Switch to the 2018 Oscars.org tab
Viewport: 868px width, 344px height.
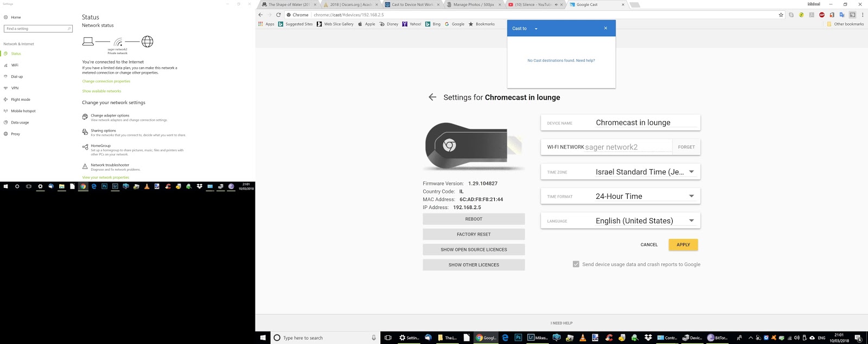pos(350,4)
